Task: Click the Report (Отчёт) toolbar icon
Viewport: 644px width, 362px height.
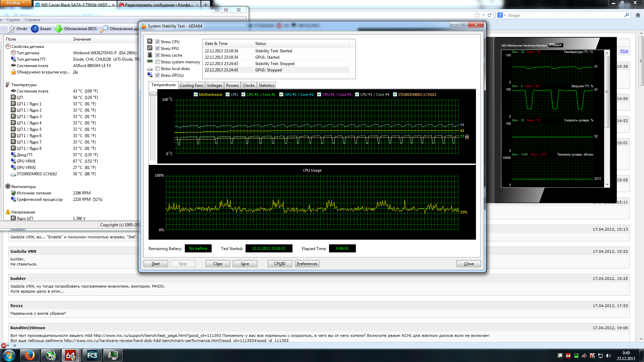Action: [11, 29]
